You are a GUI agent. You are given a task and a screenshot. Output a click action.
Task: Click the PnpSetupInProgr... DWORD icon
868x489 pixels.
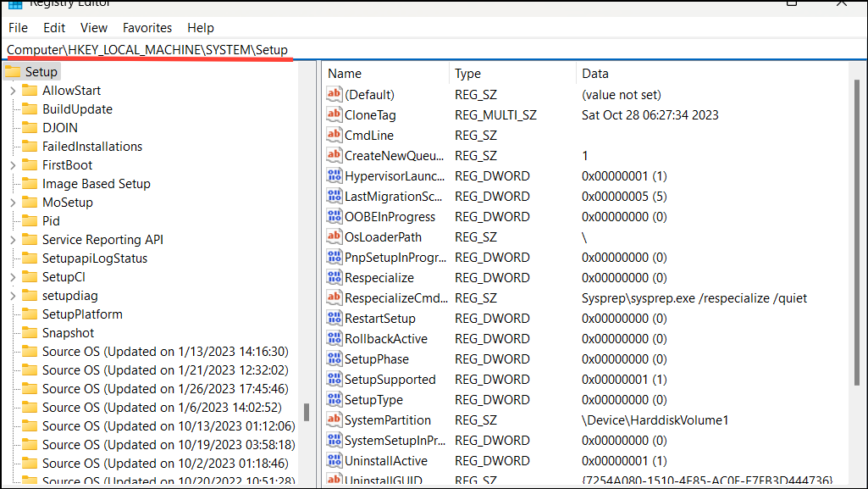(334, 257)
